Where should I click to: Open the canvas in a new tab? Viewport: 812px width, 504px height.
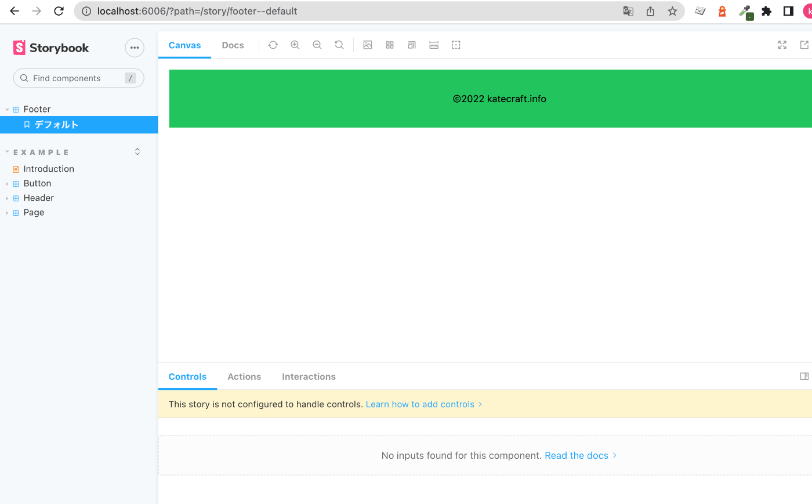[804, 45]
